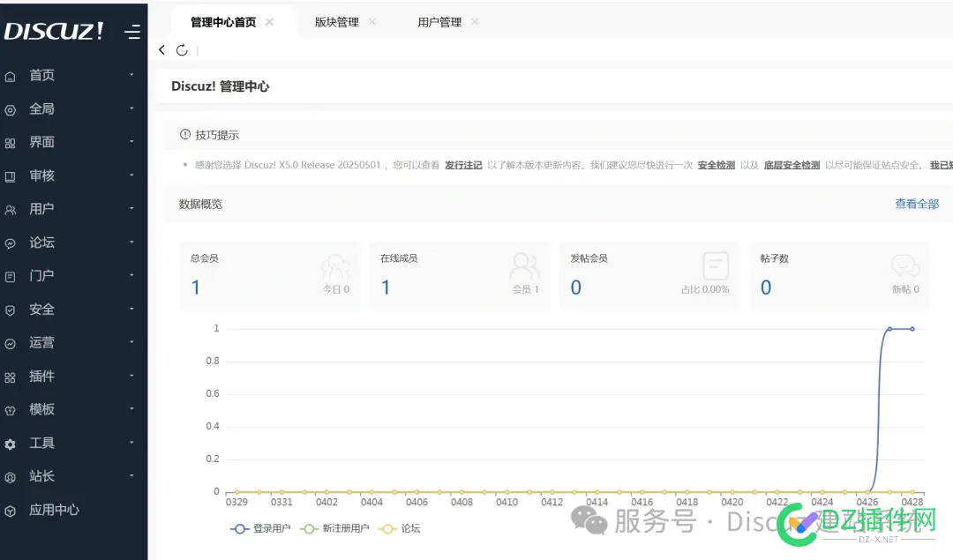Switch to the 版块管理 tab

(x=337, y=22)
